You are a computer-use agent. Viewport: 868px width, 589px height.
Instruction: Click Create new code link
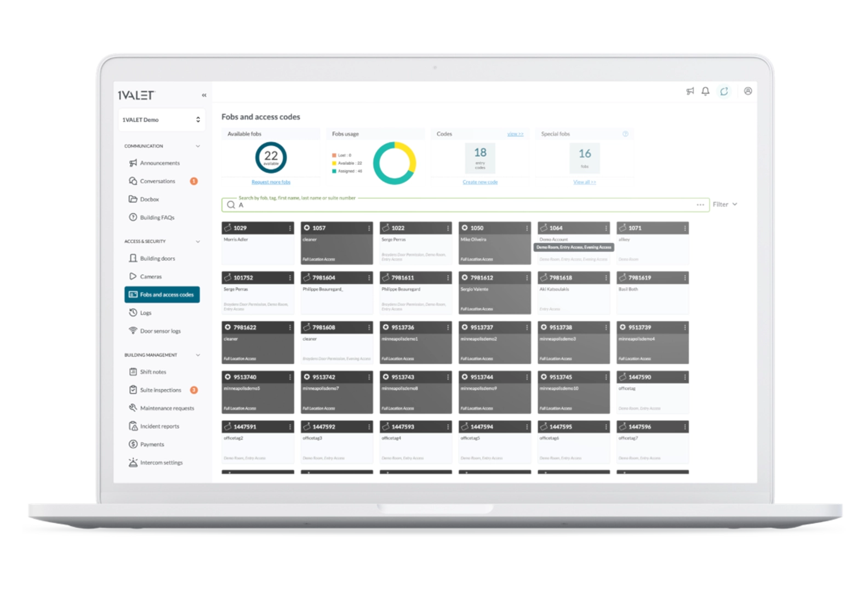pyautogui.click(x=480, y=182)
